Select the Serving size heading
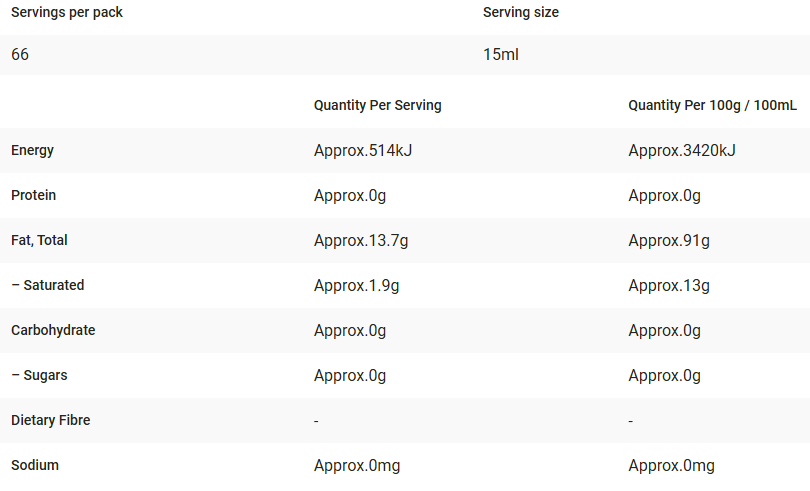 (521, 13)
